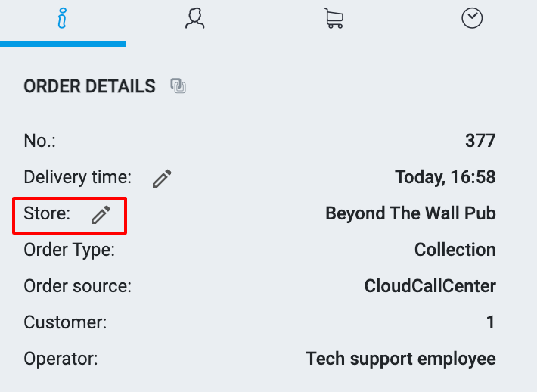Click the Today, 16:58 delivery time value
This screenshot has height=392, width=537.
pos(445,177)
